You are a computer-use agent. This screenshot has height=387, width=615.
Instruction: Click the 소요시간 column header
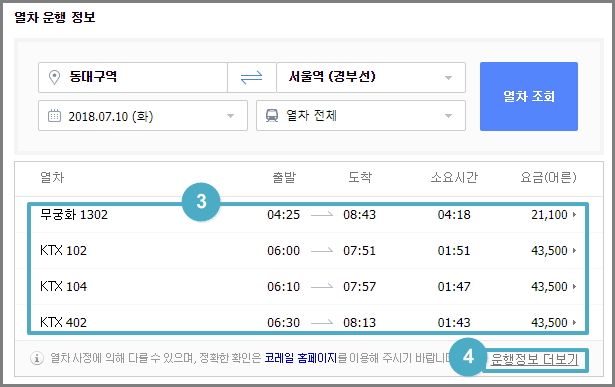(454, 177)
